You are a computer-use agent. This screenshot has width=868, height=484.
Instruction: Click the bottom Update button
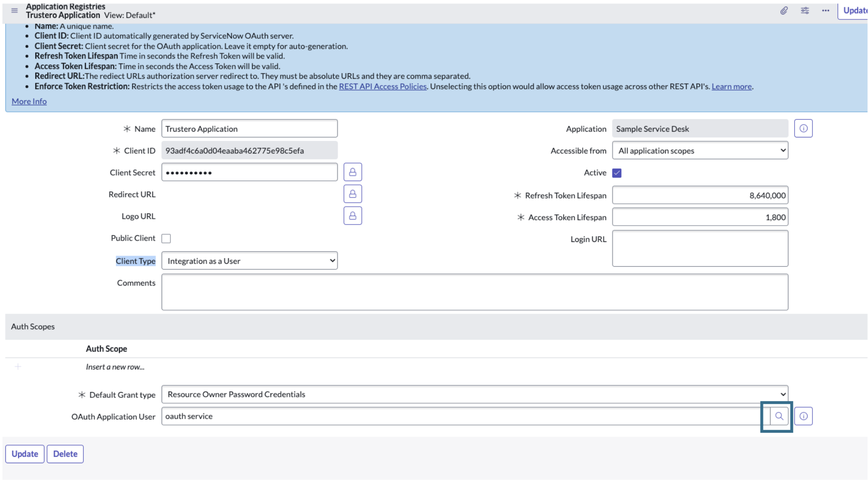(x=25, y=454)
